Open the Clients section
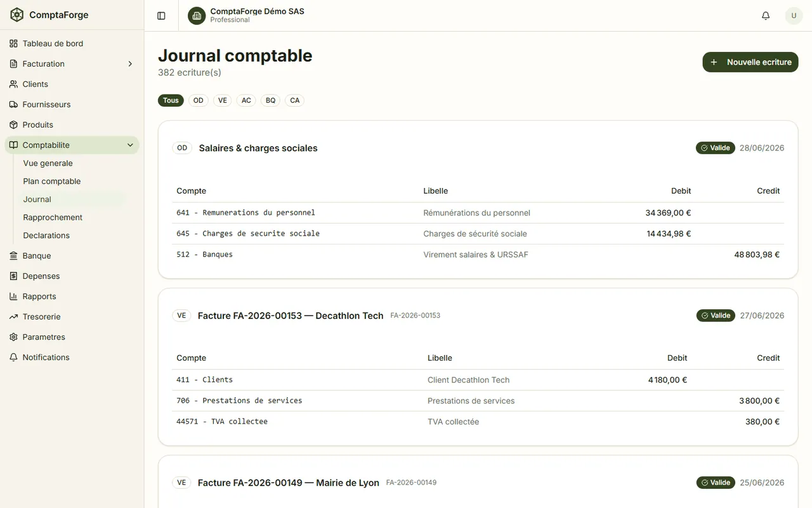Image resolution: width=812 pixels, height=508 pixels. pos(72,84)
